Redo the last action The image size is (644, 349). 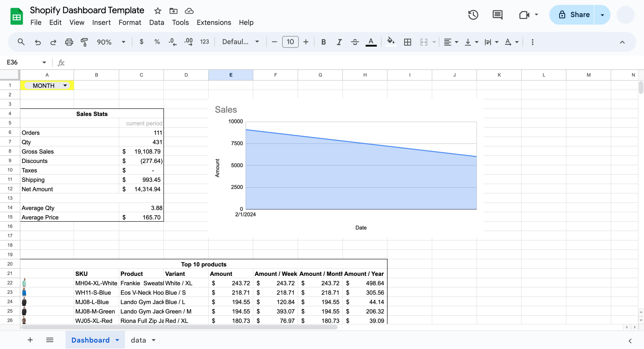tap(53, 42)
